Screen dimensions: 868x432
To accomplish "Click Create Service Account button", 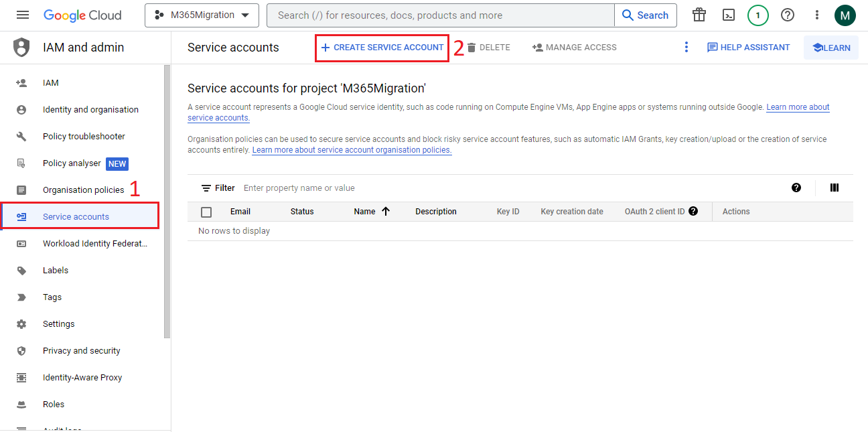I will coord(382,48).
